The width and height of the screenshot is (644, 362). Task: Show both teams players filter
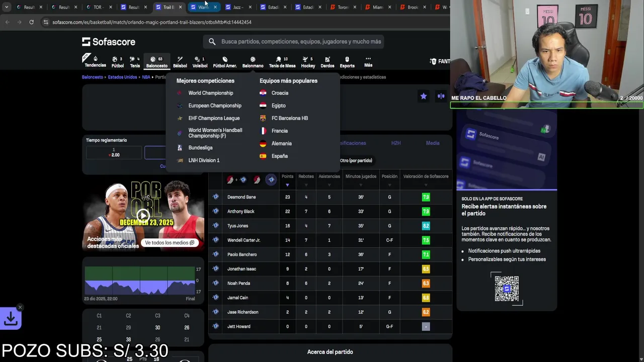(236, 180)
